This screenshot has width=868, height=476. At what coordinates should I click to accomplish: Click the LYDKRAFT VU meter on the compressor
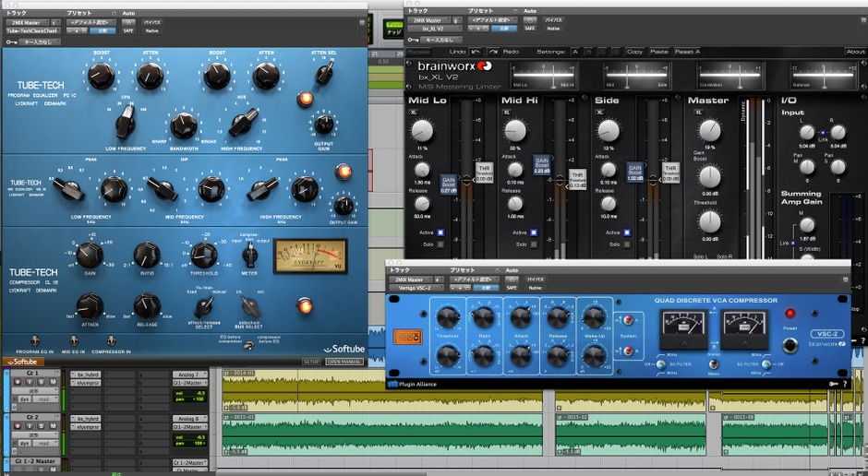click(x=310, y=256)
